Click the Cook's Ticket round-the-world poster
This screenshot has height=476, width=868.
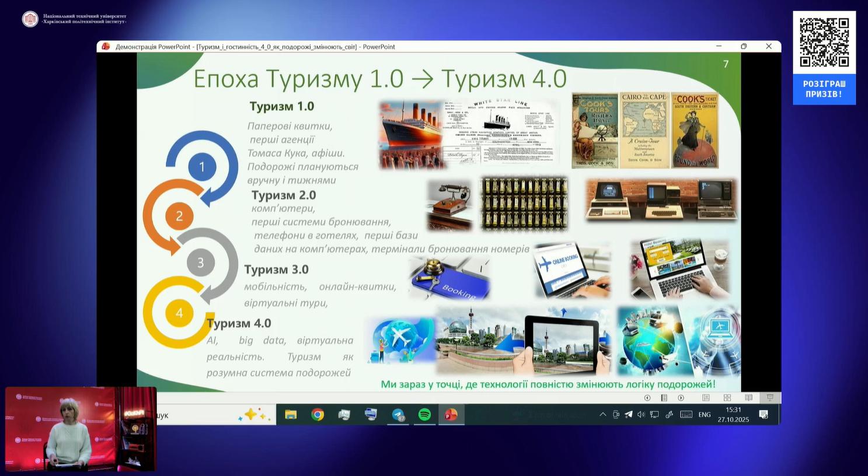tap(695, 131)
